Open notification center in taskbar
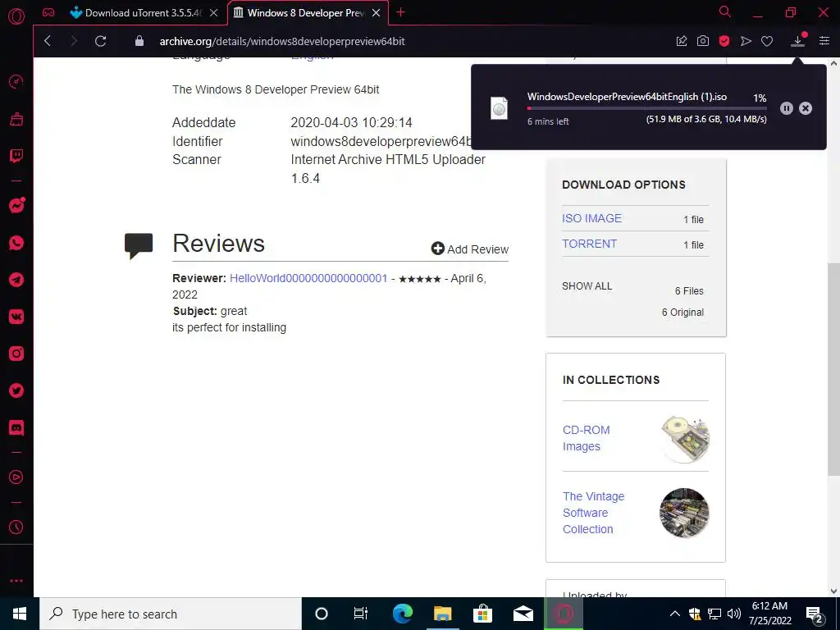The height and width of the screenshot is (630, 840). coord(815,614)
